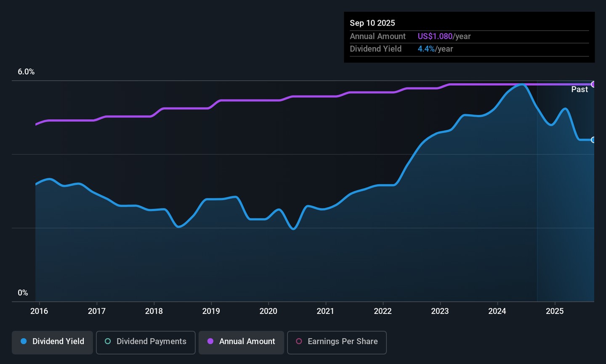606x364 pixels.
Task: Click the blue Dividend Yield line endpoint marker
Action: tap(593, 140)
